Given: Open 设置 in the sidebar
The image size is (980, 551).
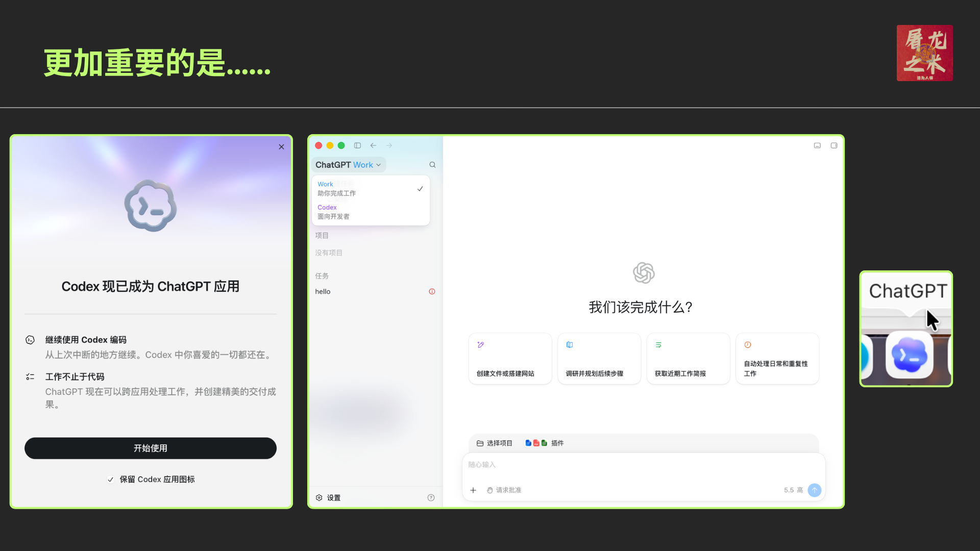Looking at the screenshot, I should click(x=328, y=498).
